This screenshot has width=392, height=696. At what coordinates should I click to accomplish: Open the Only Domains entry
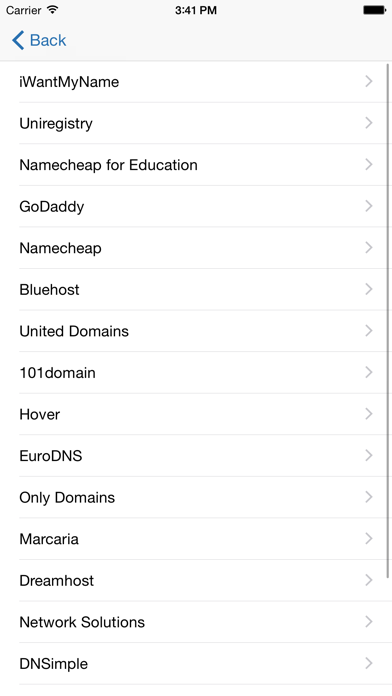click(196, 497)
